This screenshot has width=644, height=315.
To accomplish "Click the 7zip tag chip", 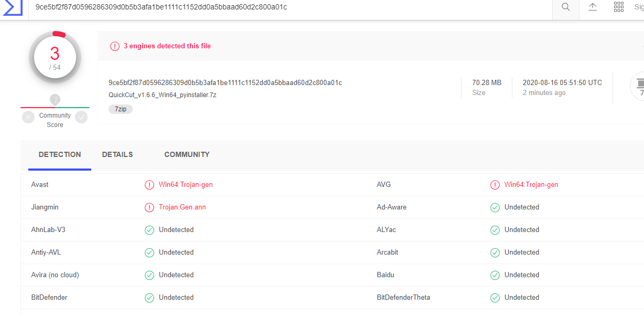I will click(x=121, y=109).
